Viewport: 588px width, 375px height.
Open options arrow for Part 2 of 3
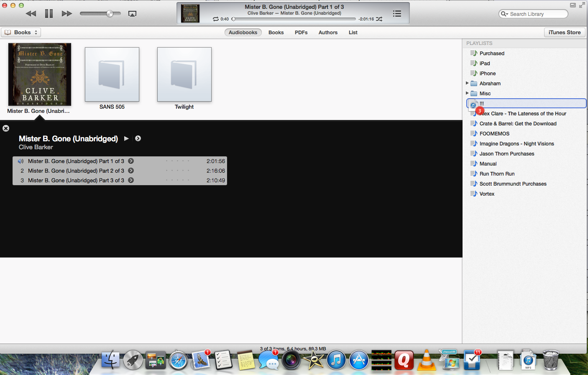pyautogui.click(x=131, y=171)
